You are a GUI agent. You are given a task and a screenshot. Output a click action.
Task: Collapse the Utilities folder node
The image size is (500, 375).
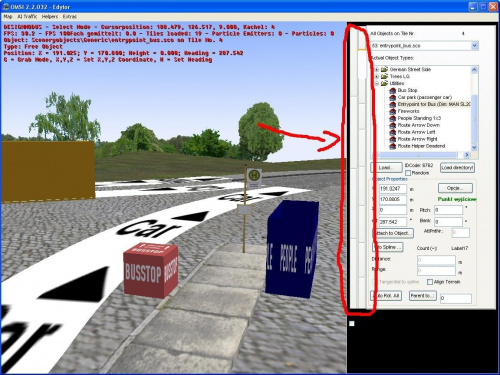[x=377, y=83]
